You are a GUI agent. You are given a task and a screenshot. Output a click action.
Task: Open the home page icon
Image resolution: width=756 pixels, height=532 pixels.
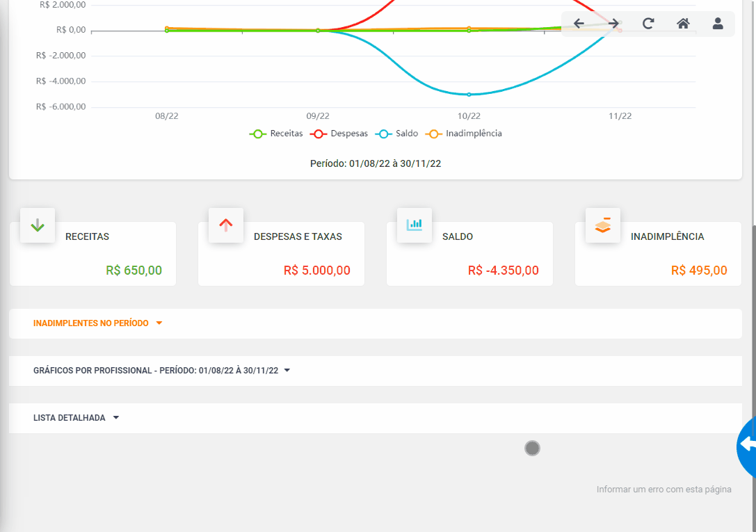point(683,23)
